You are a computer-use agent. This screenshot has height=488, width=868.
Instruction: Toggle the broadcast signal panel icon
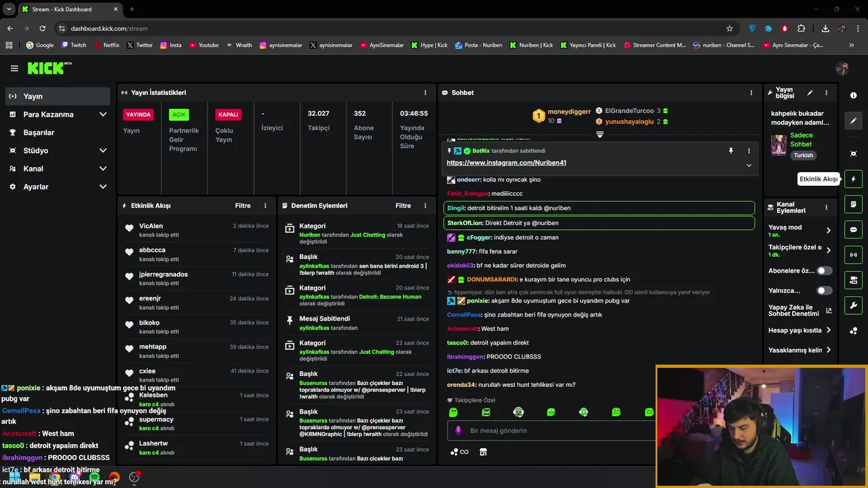[x=853, y=255]
